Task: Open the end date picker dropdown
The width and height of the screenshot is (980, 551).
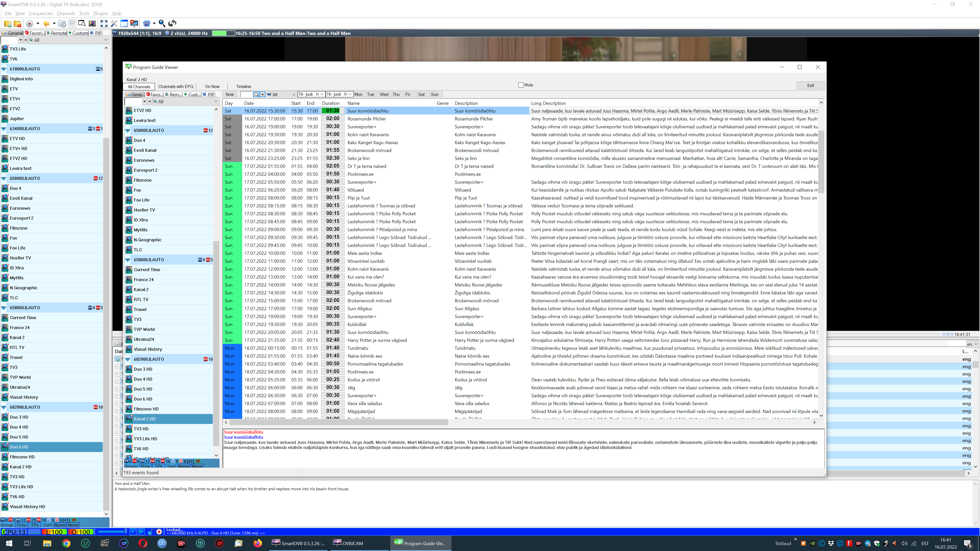Action: [350, 94]
